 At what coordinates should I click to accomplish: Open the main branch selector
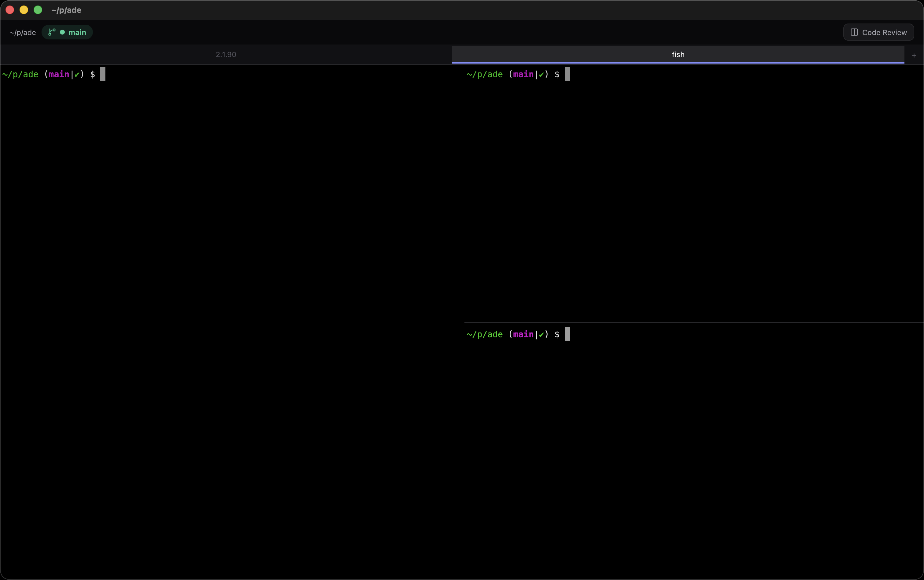tap(77, 32)
